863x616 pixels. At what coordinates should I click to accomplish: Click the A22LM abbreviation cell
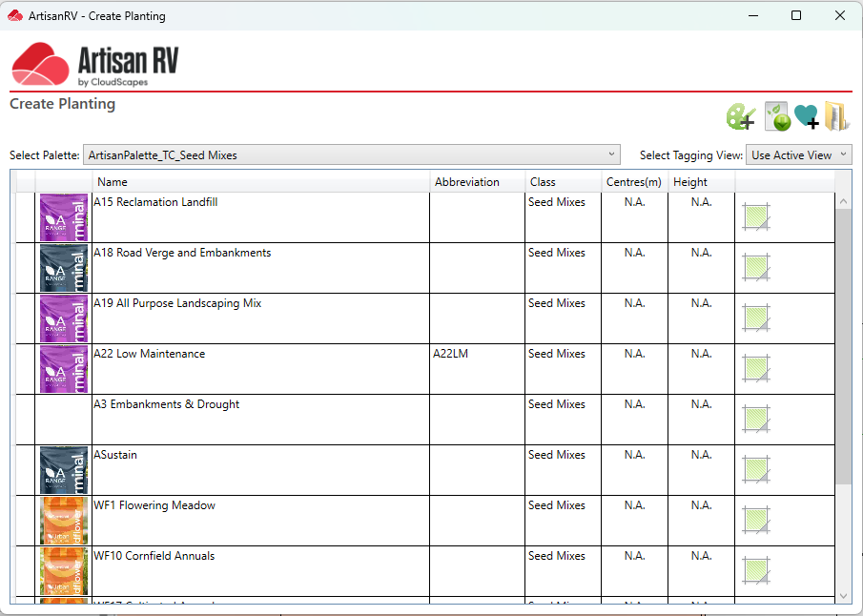click(477, 369)
